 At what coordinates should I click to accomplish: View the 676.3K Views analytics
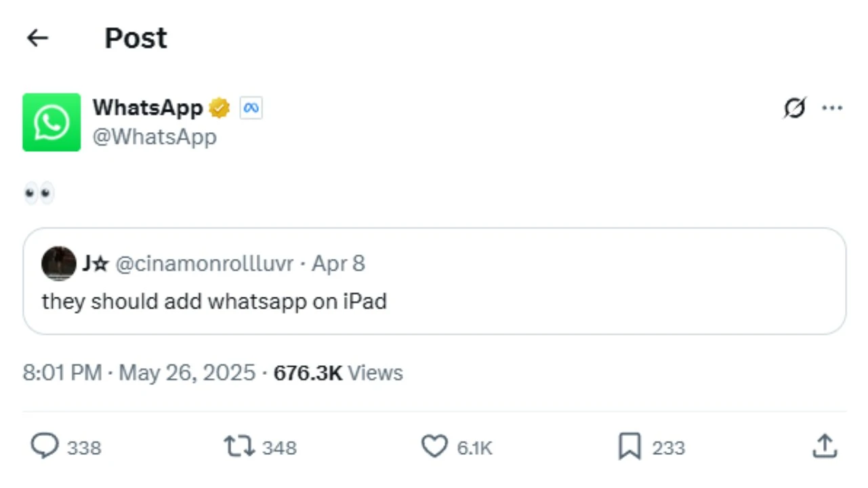[338, 373]
